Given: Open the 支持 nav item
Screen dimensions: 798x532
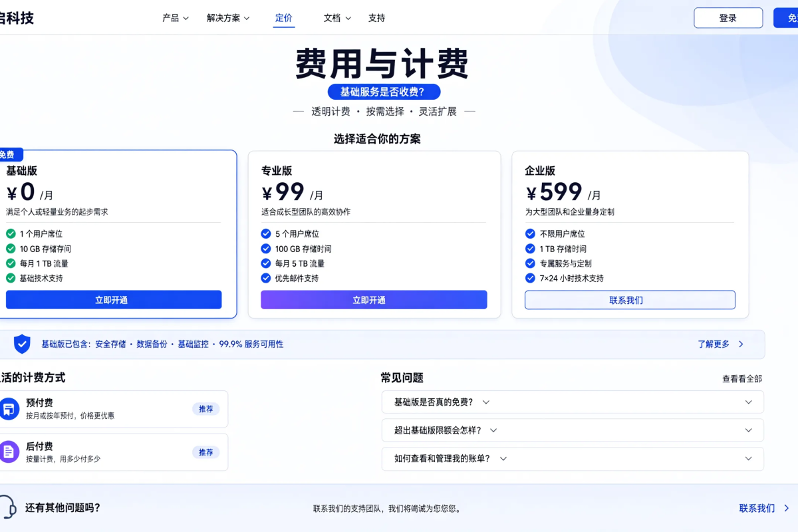Looking at the screenshot, I should click(377, 18).
